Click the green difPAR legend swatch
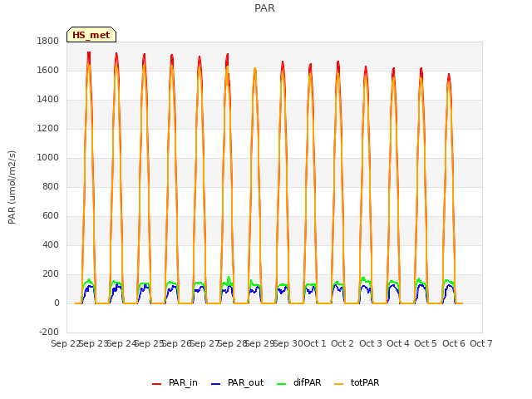The image size is (532, 399). [282, 384]
